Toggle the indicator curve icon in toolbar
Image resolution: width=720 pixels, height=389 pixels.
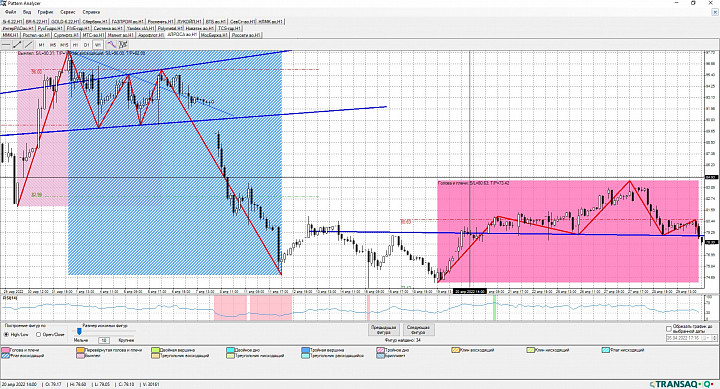click(112, 45)
